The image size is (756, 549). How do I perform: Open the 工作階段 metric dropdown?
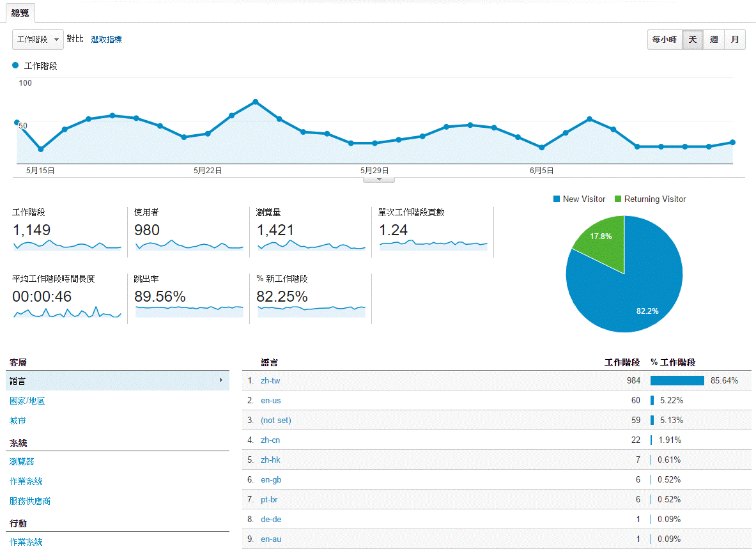pyautogui.click(x=38, y=40)
